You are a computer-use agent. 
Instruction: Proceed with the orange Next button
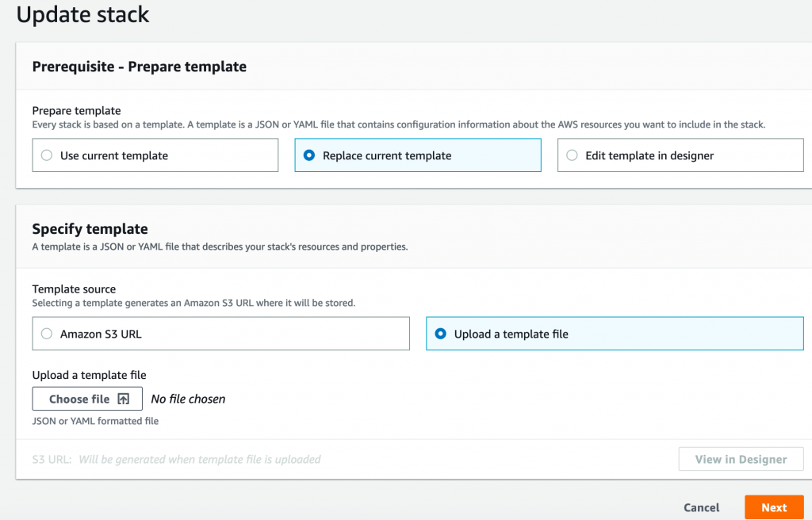click(774, 507)
